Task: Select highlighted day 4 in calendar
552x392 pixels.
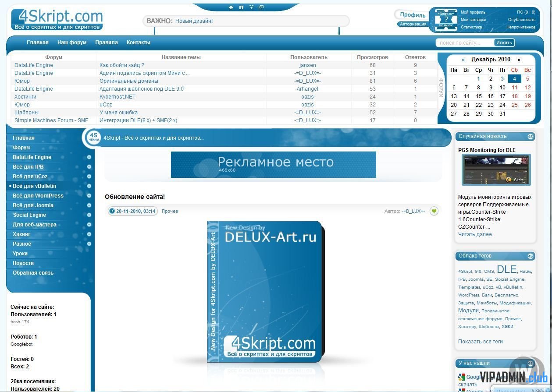Action: (x=515, y=79)
